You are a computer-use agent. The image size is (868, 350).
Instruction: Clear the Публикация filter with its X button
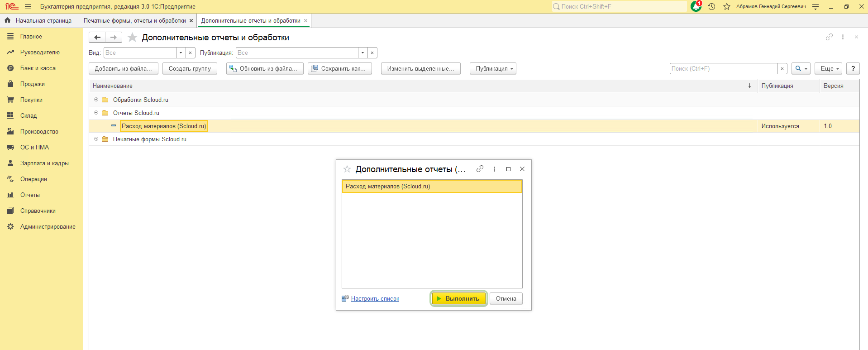point(372,53)
